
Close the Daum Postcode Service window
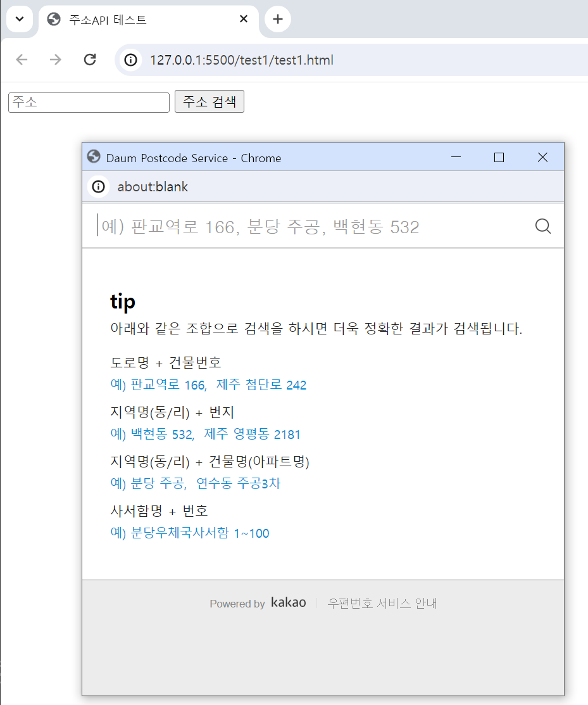542,157
